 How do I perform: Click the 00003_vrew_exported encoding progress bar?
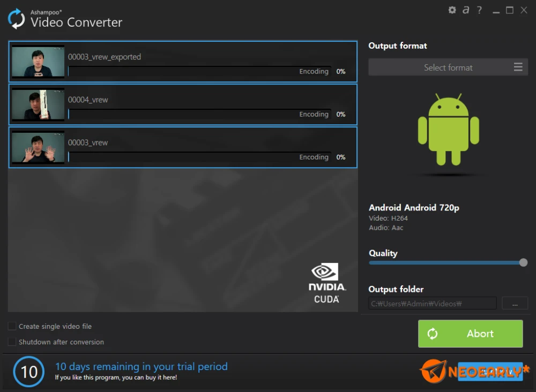point(199,71)
